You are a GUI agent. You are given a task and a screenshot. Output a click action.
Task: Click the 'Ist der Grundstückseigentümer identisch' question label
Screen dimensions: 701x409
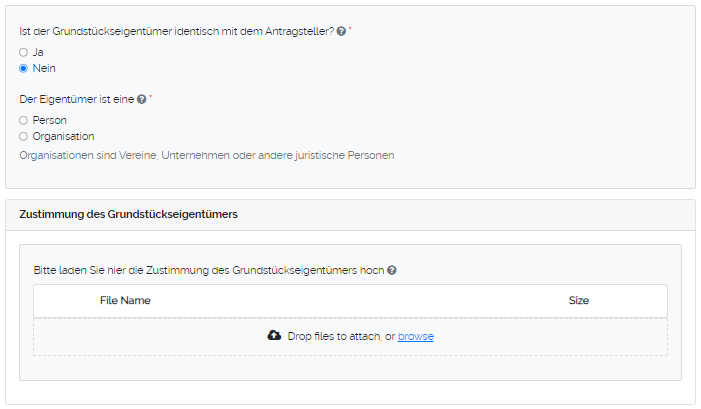point(176,32)
